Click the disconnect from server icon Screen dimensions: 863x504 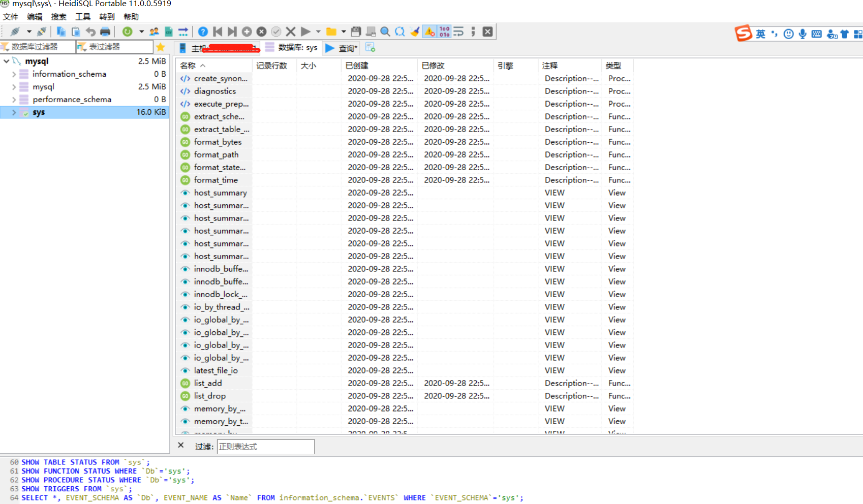(42, 31)
